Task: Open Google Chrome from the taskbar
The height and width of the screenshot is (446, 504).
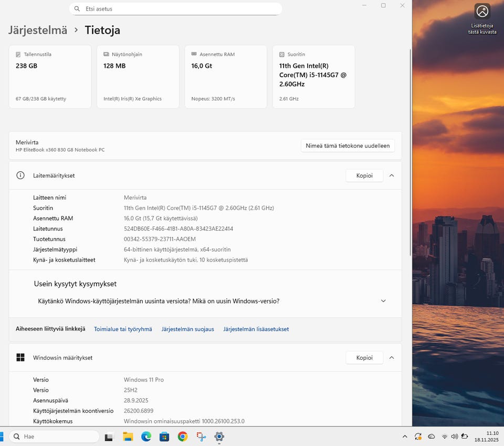Action: point(183,437)
